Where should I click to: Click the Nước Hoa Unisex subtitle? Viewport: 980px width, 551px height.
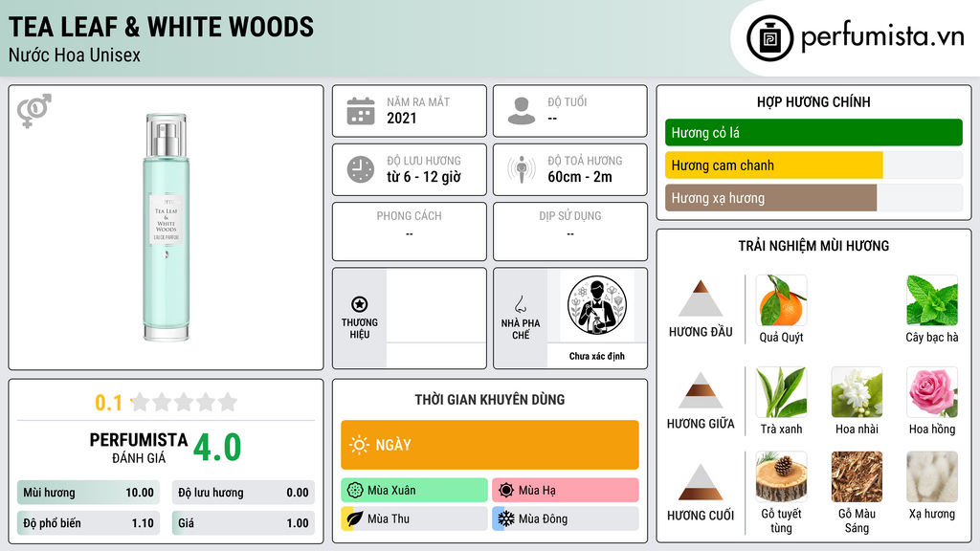tap(75, 55)
